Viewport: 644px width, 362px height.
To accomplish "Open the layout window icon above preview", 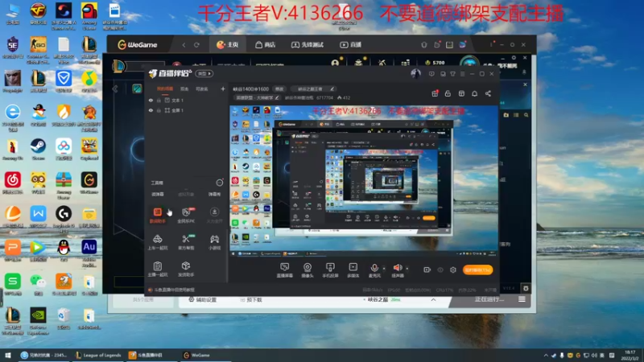I will [461, 93].
